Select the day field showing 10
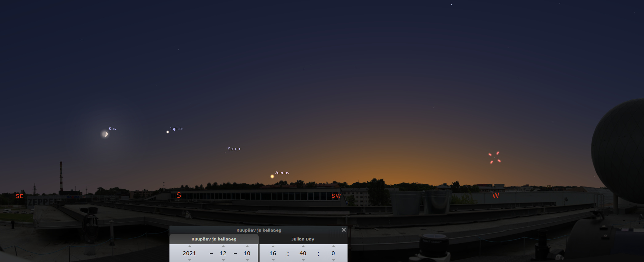The height and width of the screenshot is (262, 644). [x=247, y=253]
